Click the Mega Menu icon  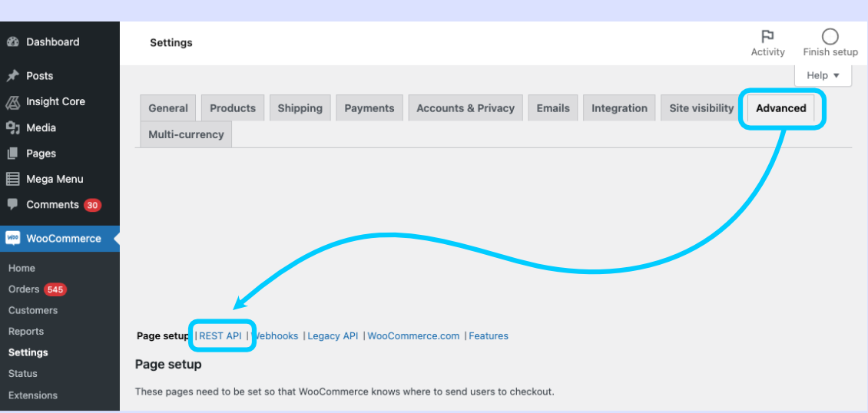13,179
